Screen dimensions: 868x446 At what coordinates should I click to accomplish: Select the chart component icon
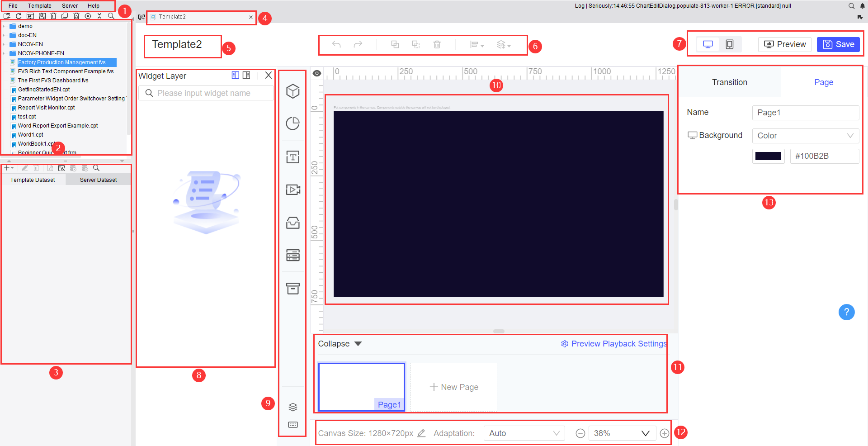coord(293,123)
